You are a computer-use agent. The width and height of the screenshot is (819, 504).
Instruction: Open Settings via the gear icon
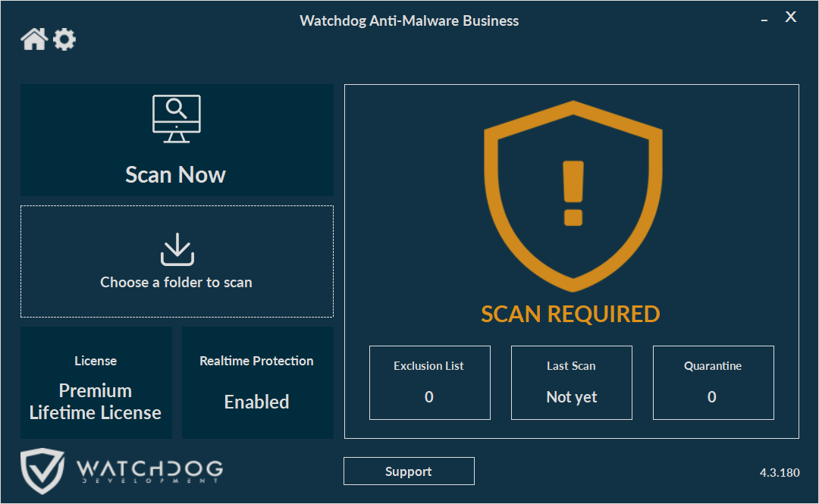(64, 39)
